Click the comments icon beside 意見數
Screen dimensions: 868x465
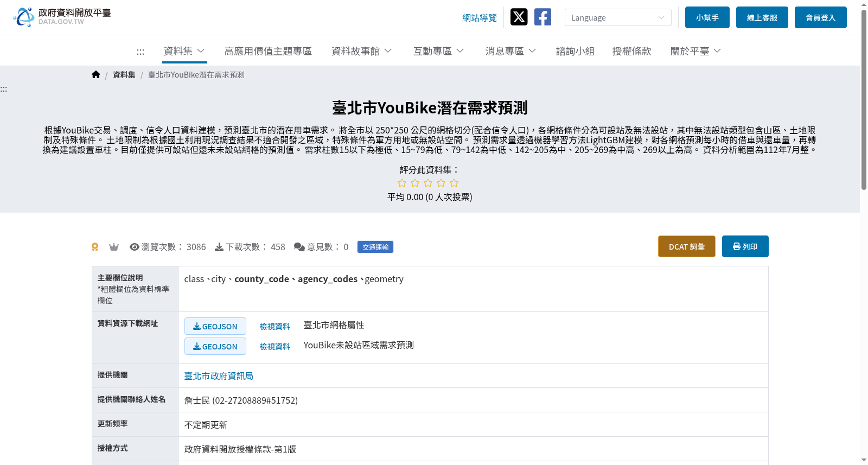(x=299, y=247)
